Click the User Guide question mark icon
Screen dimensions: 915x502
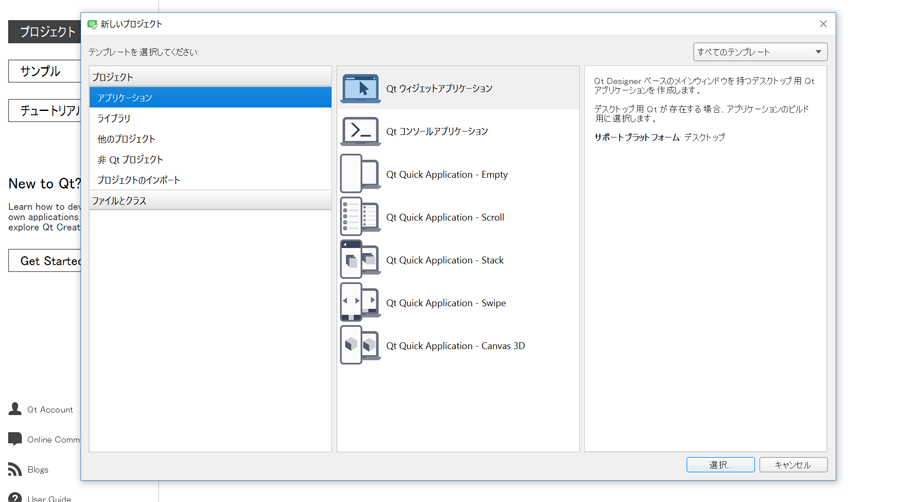pyautogui.click(x=15, y=498)
